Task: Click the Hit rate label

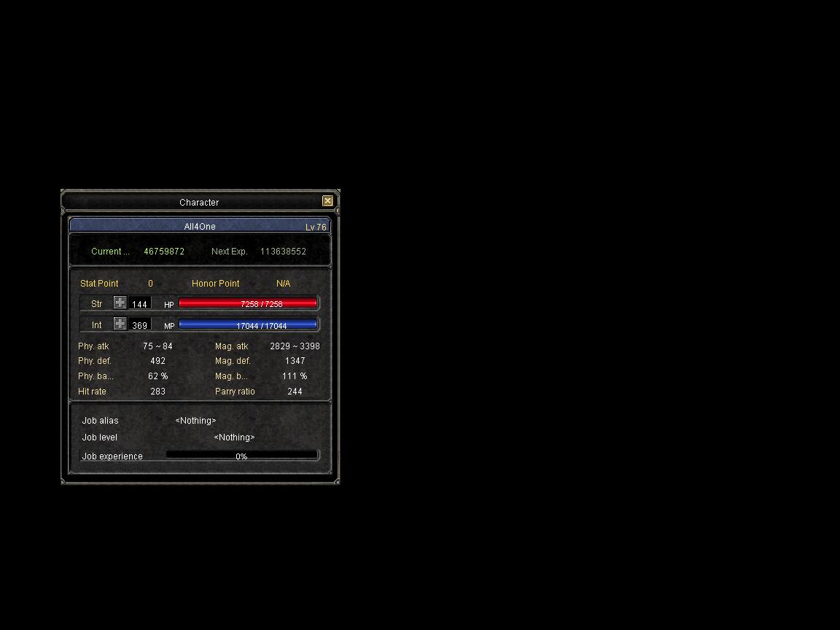Action: [92, 392]
